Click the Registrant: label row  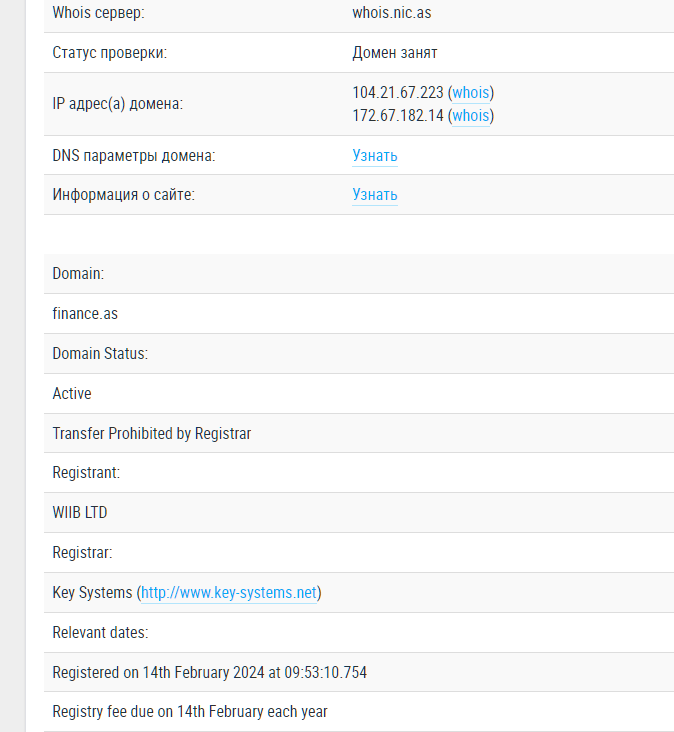[x=86, y=473]
